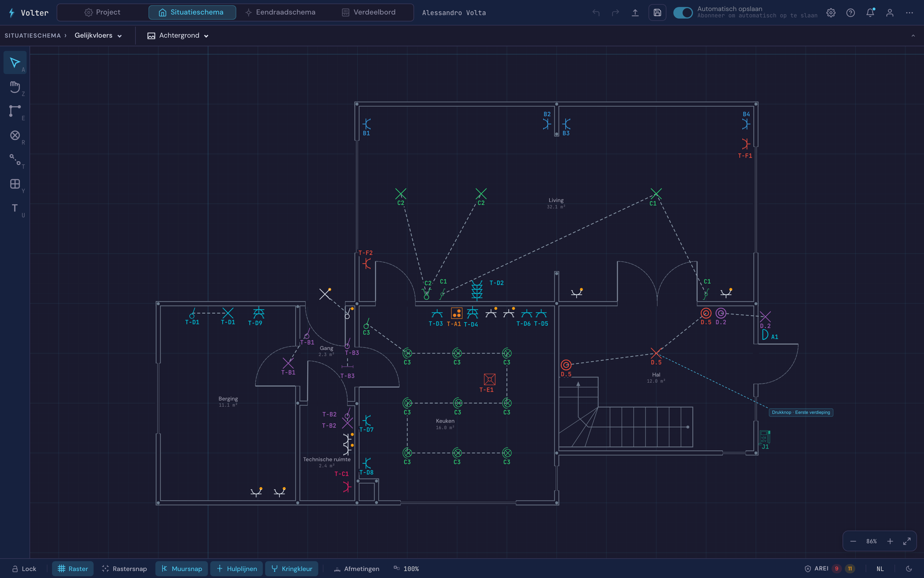Toggle dark mode moon icon
The image size is (924, 578).
[x=909, y=569]
